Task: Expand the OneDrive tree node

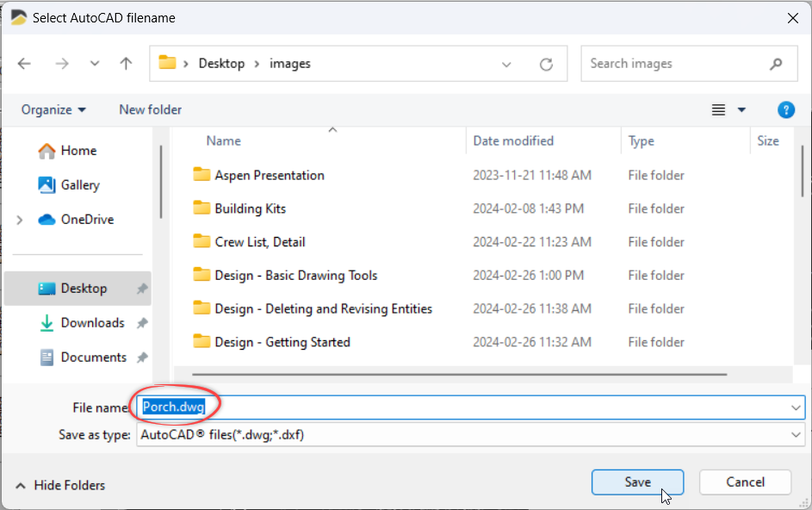Action: click(20, 221)
